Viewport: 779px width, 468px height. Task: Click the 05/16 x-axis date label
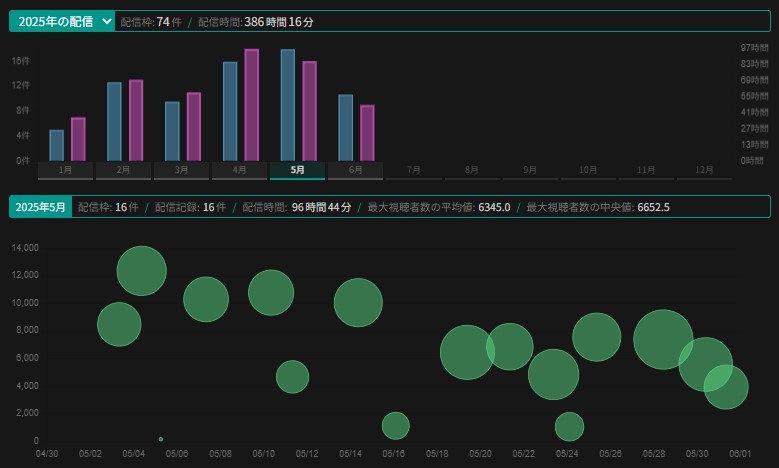pos(393,454)
